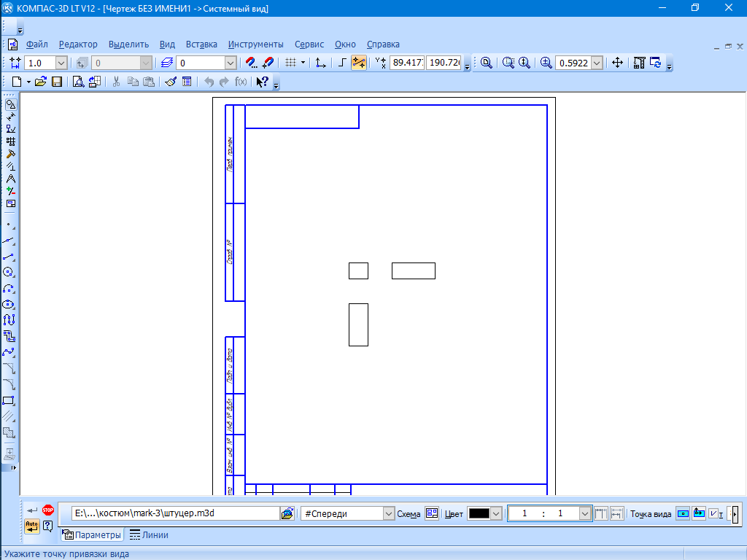
Task: Open the Вставка menu
Action: 201,44
